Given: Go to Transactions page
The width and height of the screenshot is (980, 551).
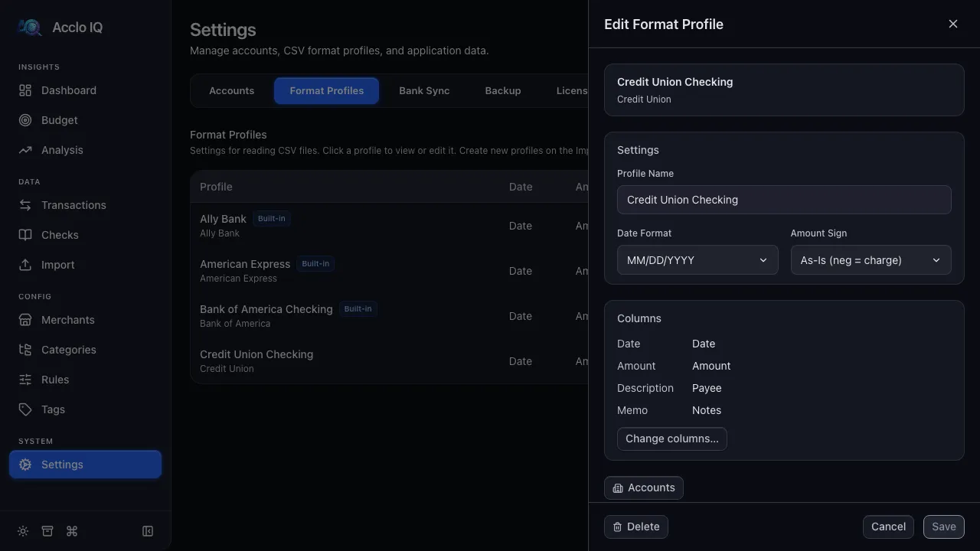Looking at the screenshot, I should pos(85,205).
